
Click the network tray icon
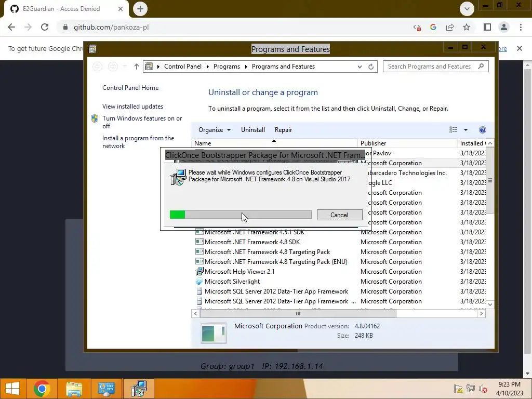tap(471, 389)
